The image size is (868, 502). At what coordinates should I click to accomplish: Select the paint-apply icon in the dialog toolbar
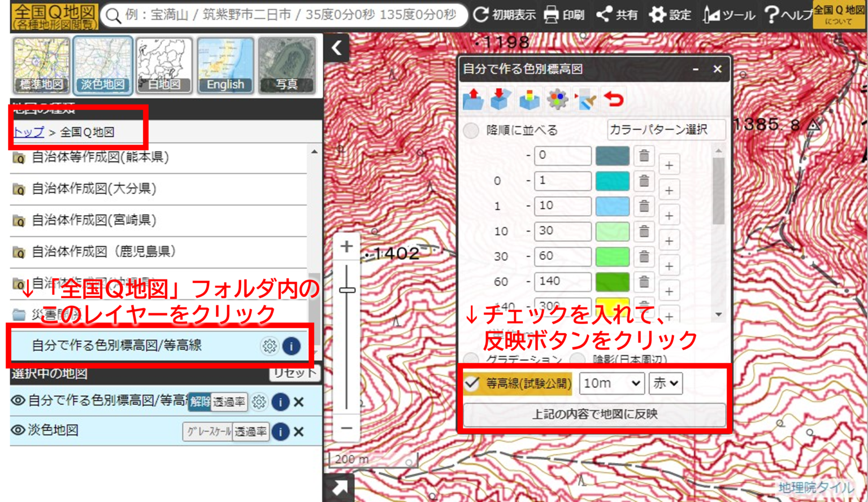[585, 98]
